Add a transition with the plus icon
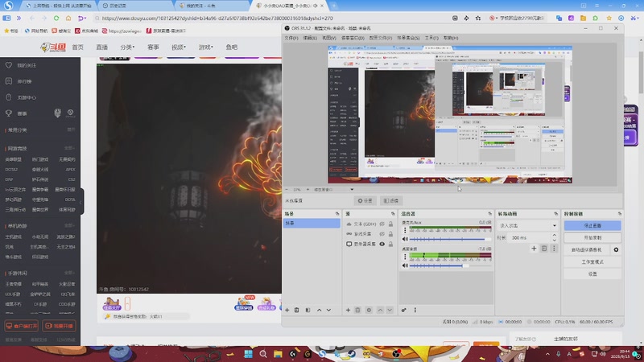644x362 pixels. [534, 249]
